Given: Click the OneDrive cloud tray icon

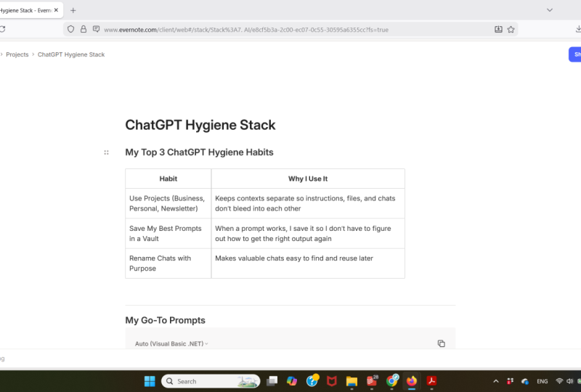Looking at the screenshot, I should click(524, 381).
